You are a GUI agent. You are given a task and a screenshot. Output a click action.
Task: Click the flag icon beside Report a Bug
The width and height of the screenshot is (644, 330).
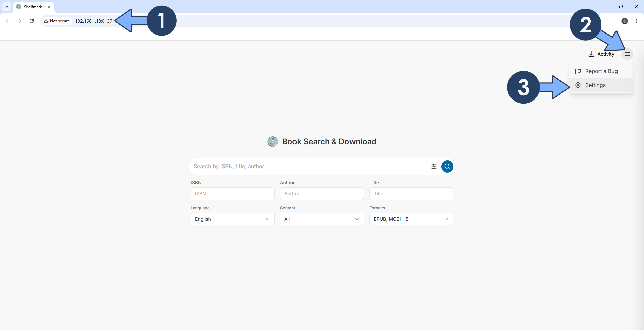(578, 71)
